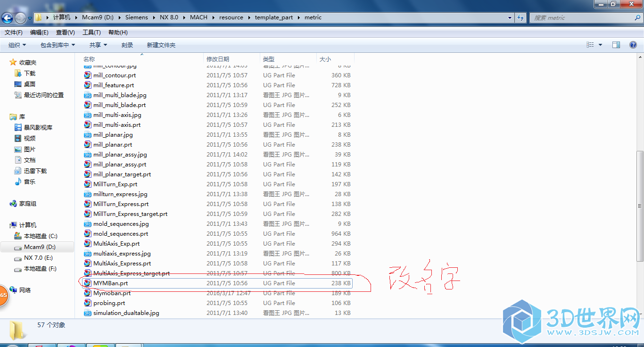Click the MillTurn_Exp.prt file icon
This screenshot has width=644, height=347.
coord(88,184)
